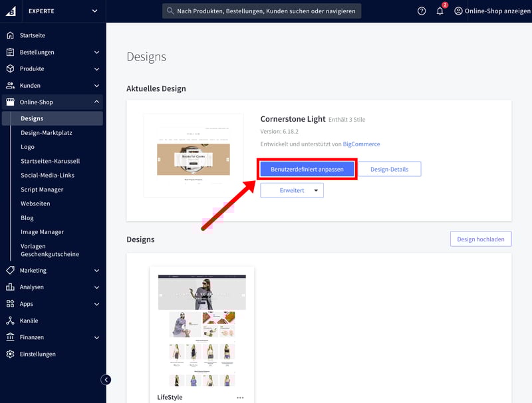Click the Design hochladen button
The width and height of the screenshot is (532, 403).
click(480, 239)
